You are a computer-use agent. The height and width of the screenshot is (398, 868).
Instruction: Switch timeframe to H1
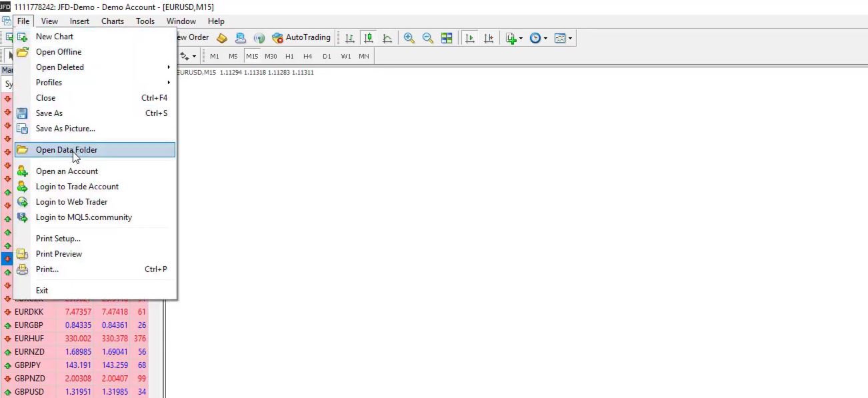[289, 57]
